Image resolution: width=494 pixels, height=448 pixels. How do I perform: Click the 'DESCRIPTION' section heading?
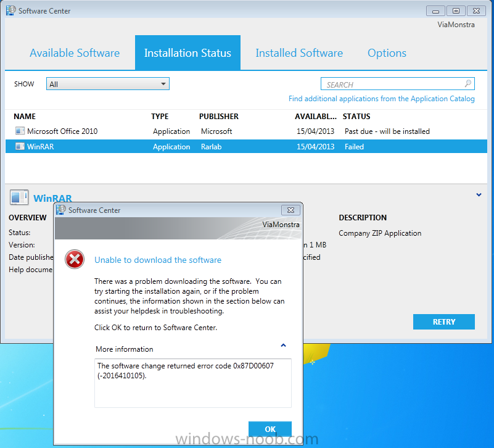363,218
